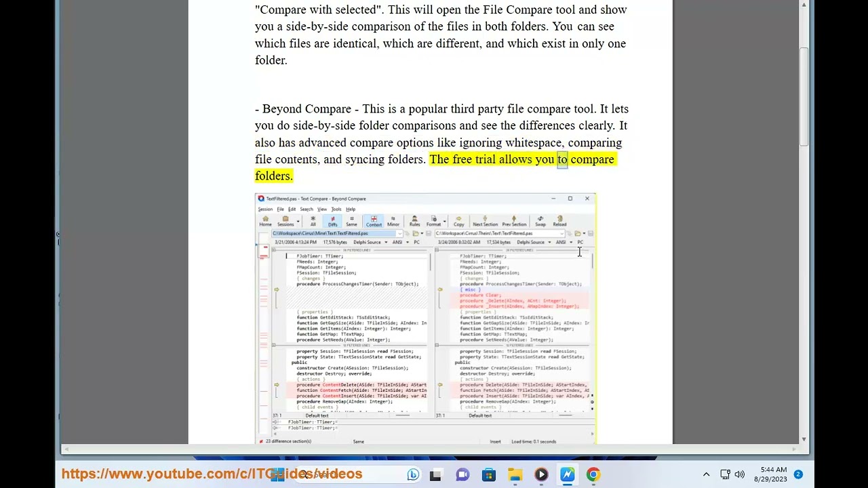Click the Beyond Compare screenshot image
This screenshot has width=868, height=488.
coord(425,319)
